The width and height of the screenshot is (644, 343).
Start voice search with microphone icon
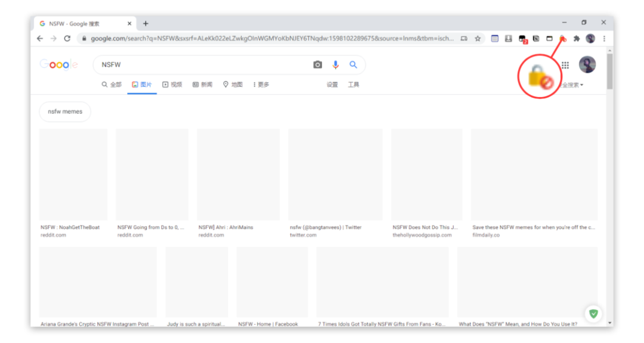click(x=336, y=65)
